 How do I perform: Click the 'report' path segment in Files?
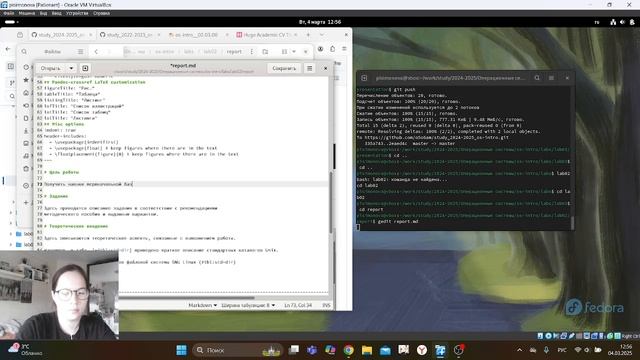234,52
